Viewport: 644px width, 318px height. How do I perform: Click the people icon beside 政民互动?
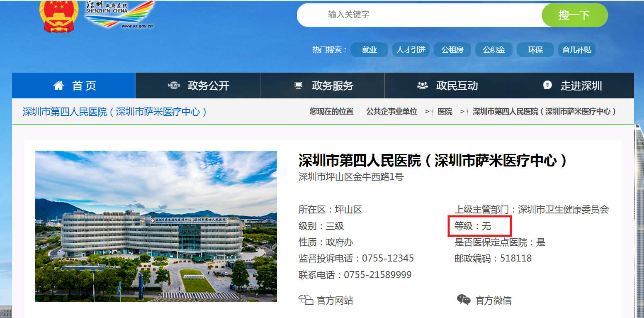[422, 86]
